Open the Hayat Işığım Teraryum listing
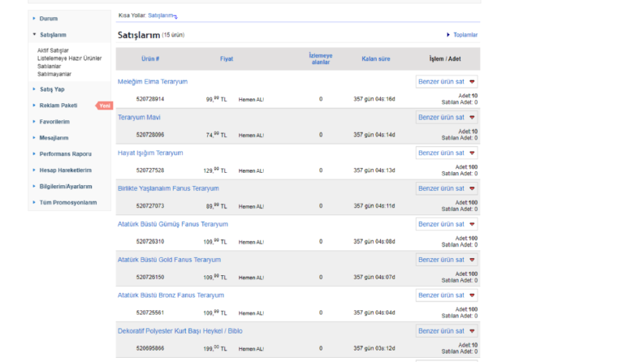This screenshot has height=362, width=644. (150, 153)
